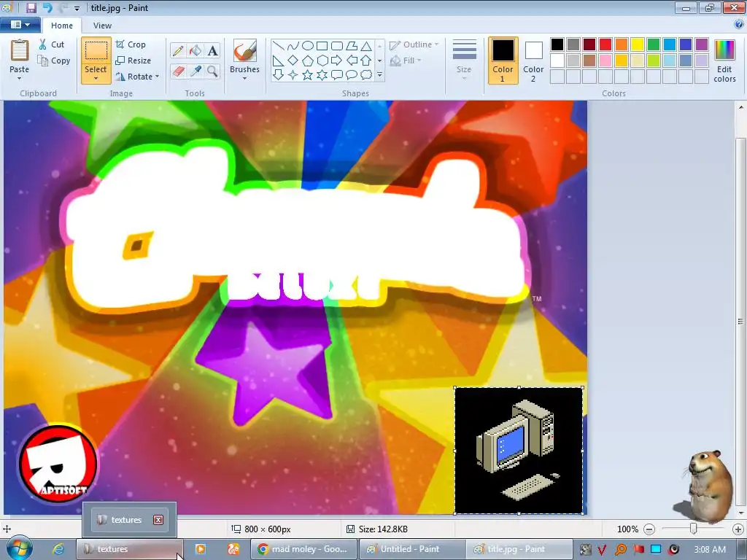Click the Save icon in quick access toolbar
747x560 pixels.
click(x=31, y=7)
